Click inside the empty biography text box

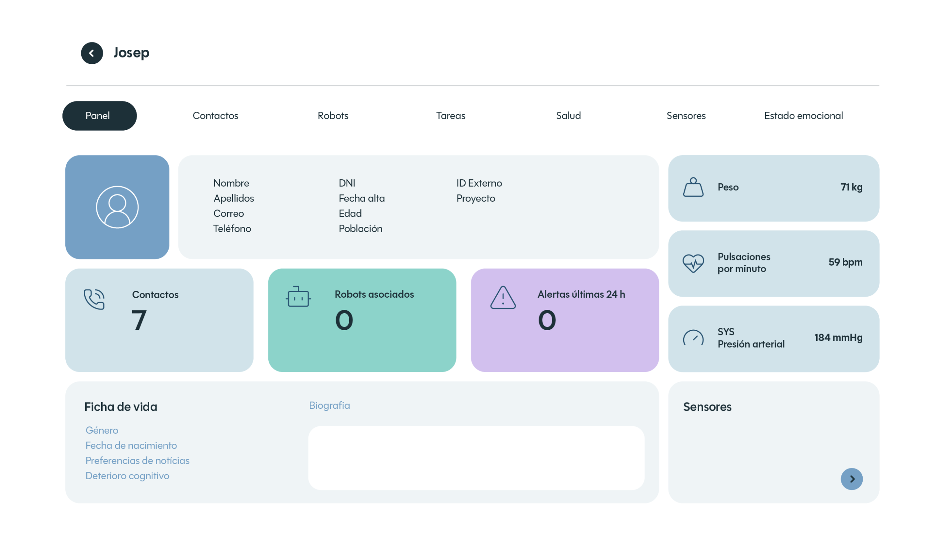[476, 458]
